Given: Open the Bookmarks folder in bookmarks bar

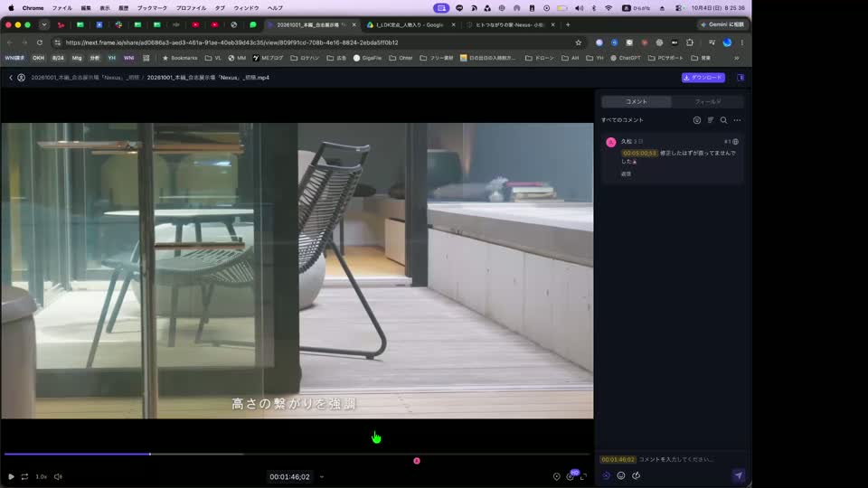Looking at the screenshot, I should [179, 58].
